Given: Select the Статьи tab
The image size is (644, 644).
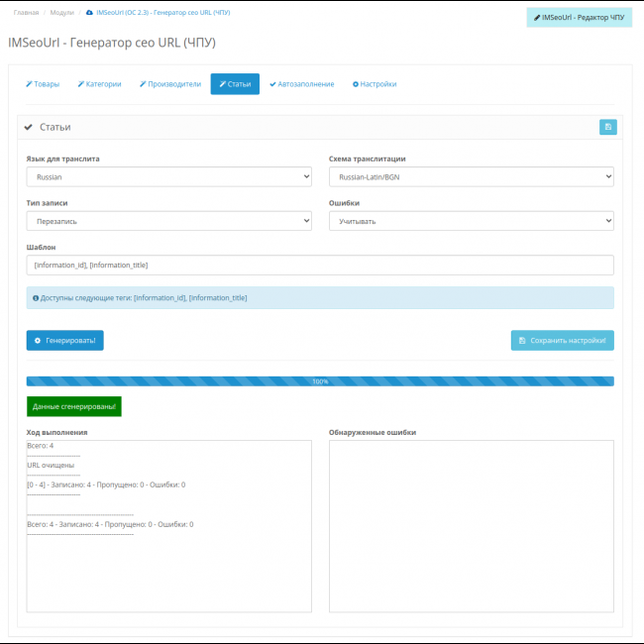Looking at the screenshot, I should (235, 84).
